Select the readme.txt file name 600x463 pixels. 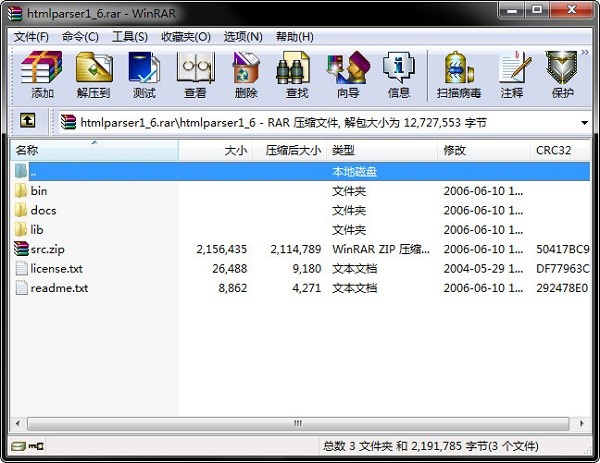[x=59, y=288]
